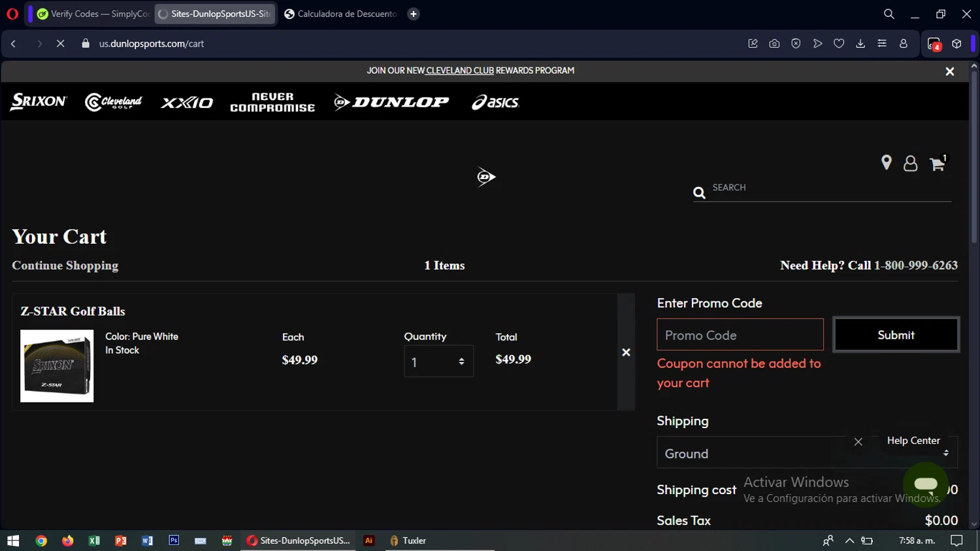Image resolution: width=980 pixels, height=551 pixels.
Task: Open the Z-STAR golf ball product thumbnail
Action: click(x=57, y=366)
